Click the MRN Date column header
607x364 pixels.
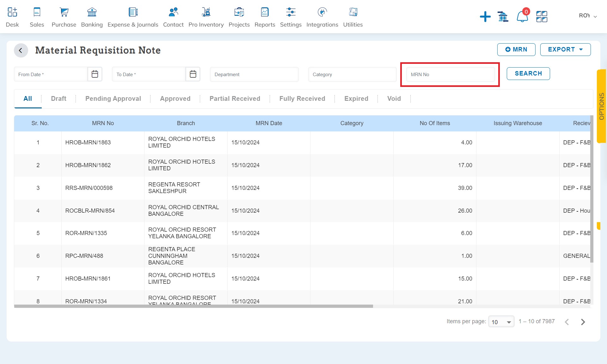269,123
